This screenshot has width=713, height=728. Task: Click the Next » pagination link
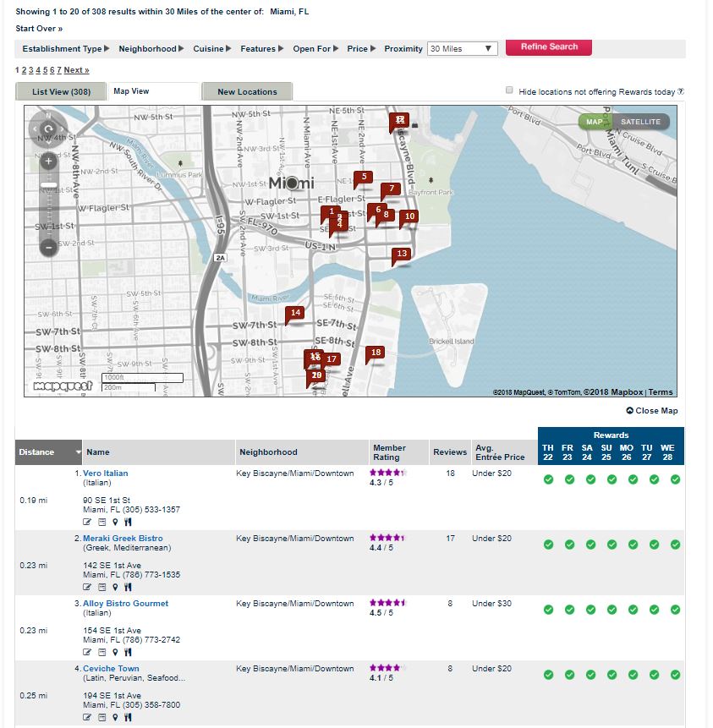77,70
